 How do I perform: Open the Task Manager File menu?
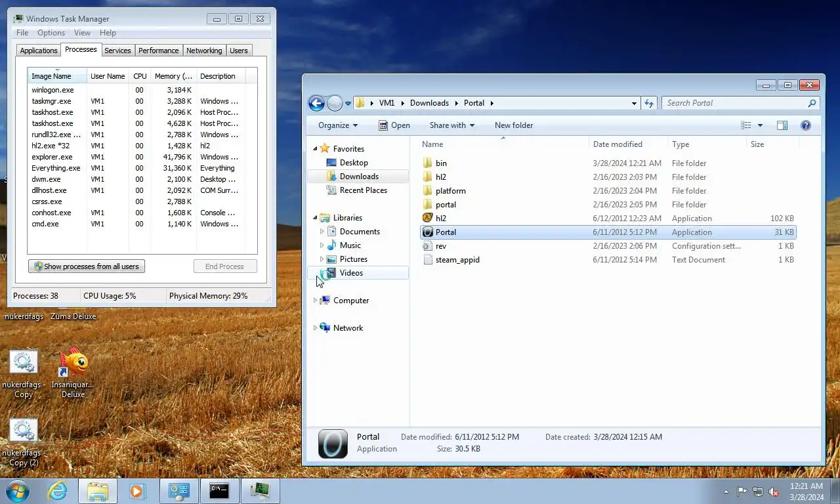click(x=22, y=33)
